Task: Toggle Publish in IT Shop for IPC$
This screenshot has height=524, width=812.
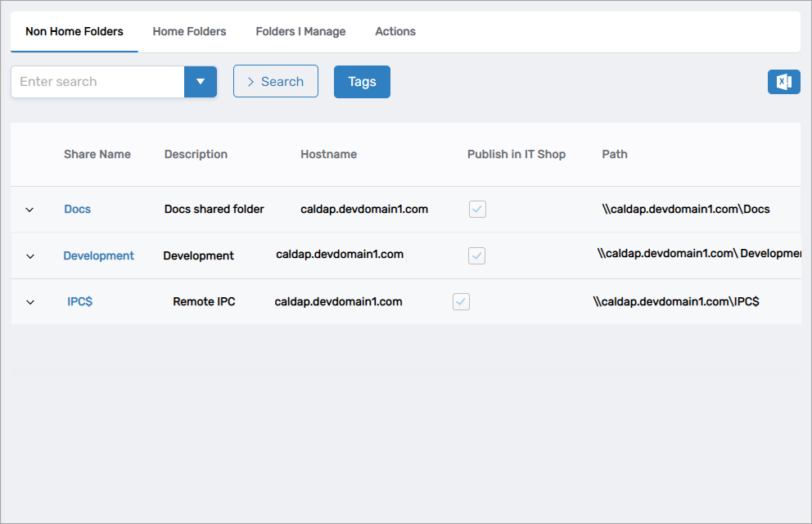Action: click(x=462, y=302)
